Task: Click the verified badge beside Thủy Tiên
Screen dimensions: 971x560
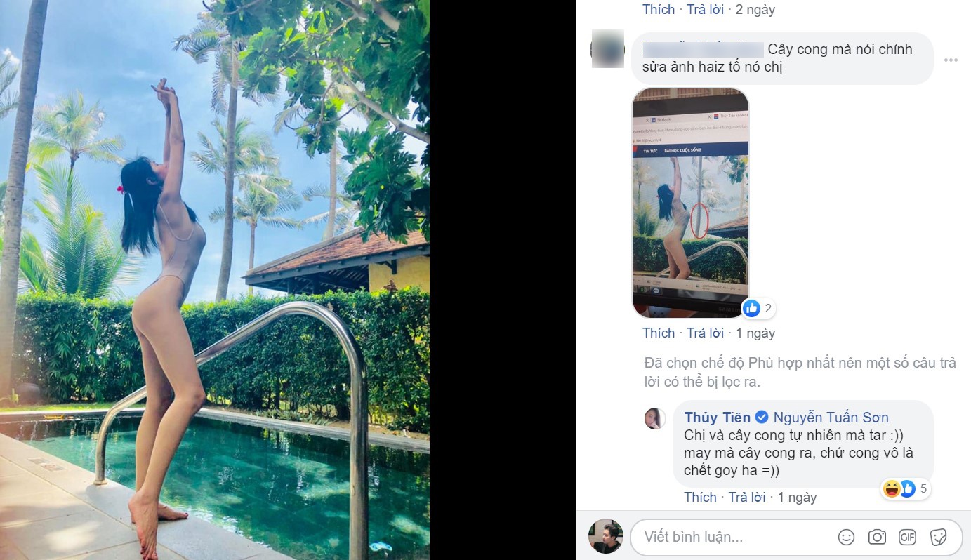Action: pos(762,418)
